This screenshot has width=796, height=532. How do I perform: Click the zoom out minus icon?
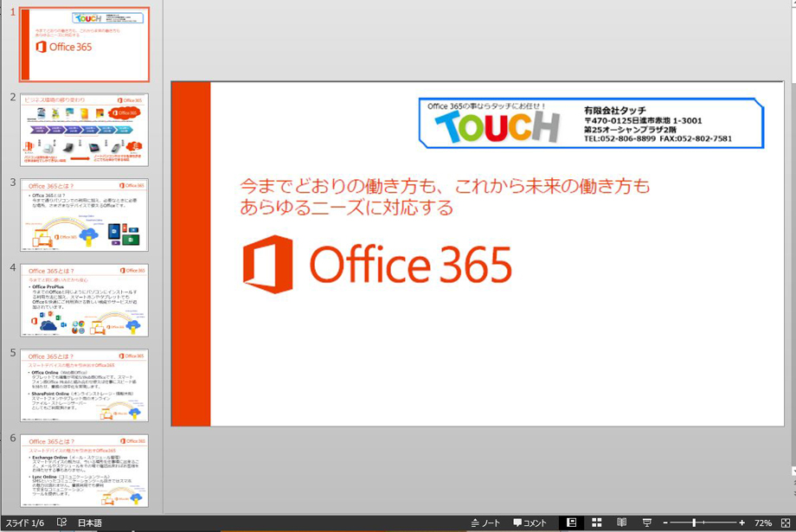[664, 523]
